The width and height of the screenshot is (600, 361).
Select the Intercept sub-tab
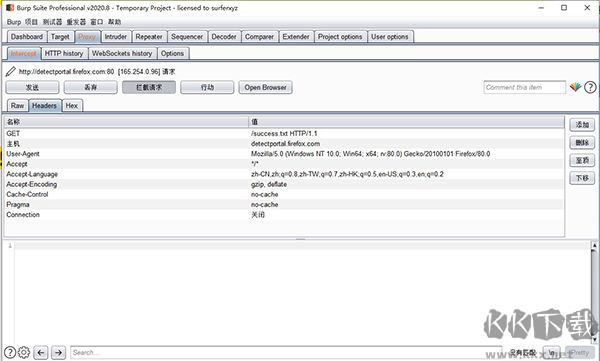coord(24,53)
